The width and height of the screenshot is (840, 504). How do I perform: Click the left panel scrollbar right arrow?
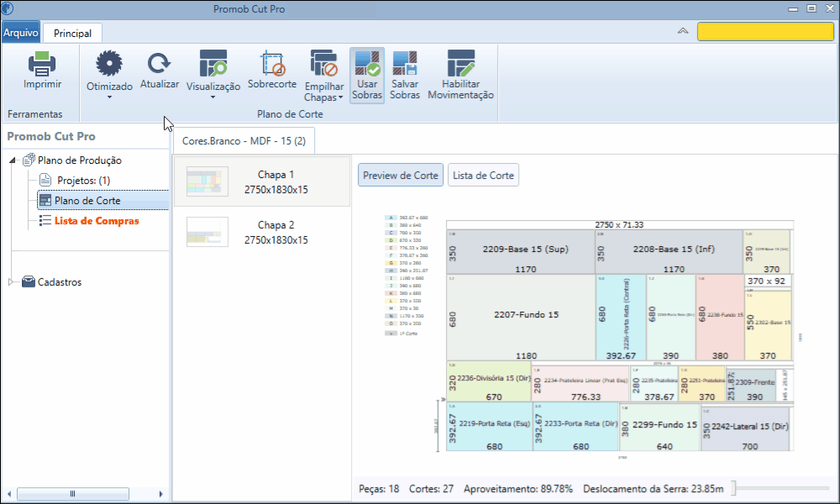pyautogui.click(x=160, y=493)
